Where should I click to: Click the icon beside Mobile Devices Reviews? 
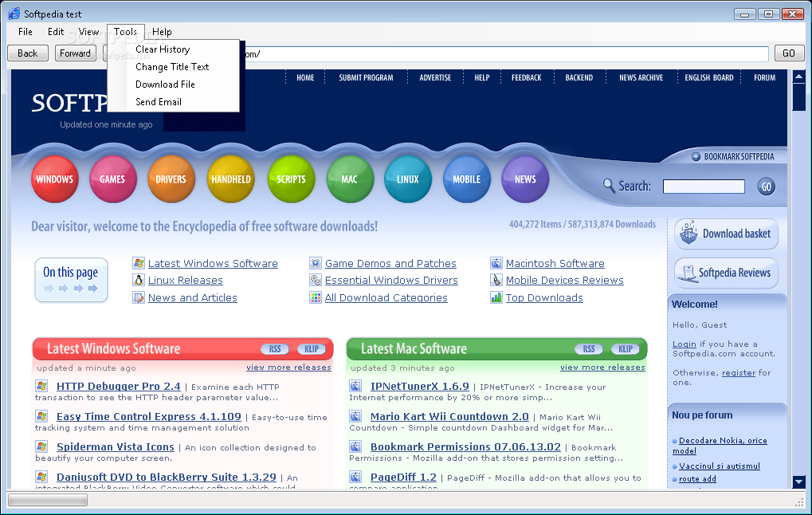tap(496, 281)
